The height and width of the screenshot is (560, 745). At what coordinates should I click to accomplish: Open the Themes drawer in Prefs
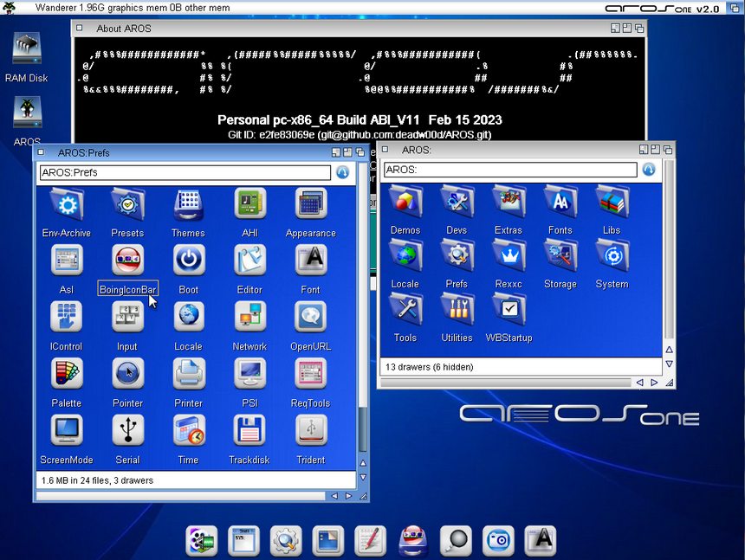(x=188, y=204)
